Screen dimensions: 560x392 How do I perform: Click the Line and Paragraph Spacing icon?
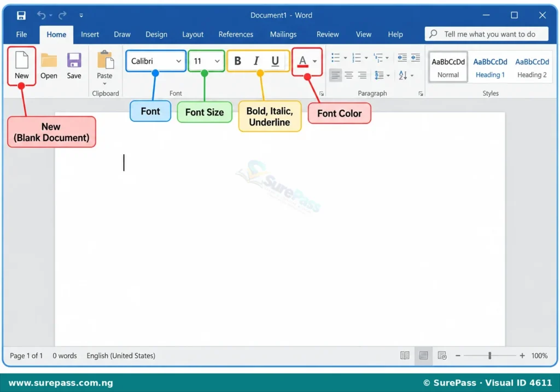pos(379,75)
